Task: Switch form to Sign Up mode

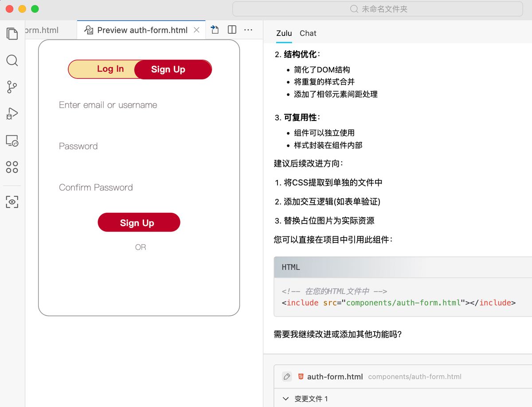Action: point(168,69)
